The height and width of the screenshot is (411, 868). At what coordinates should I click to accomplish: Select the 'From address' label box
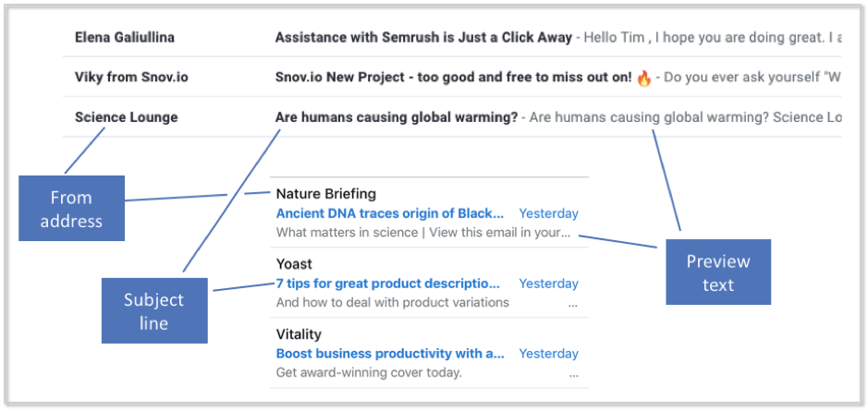(71, 209)
